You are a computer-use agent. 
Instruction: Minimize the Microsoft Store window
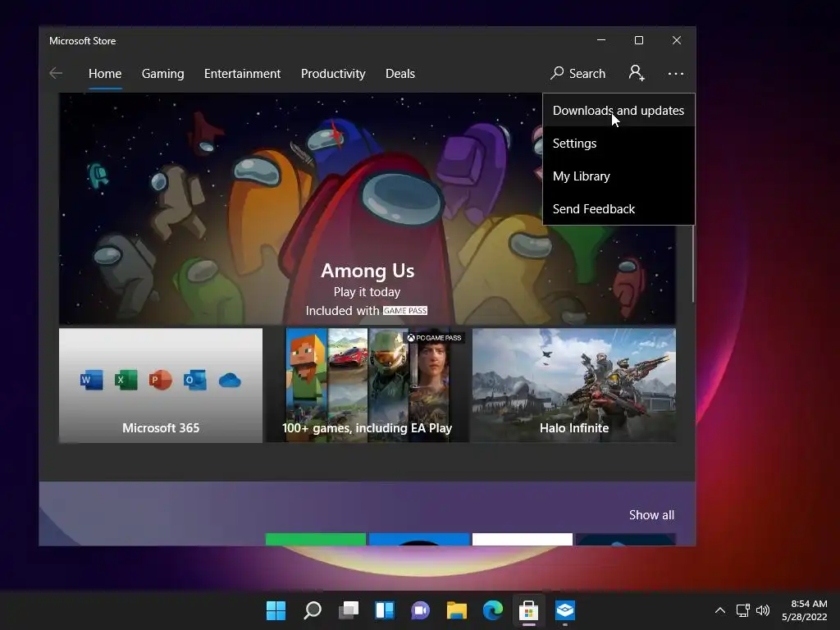[x=601, y=40]
